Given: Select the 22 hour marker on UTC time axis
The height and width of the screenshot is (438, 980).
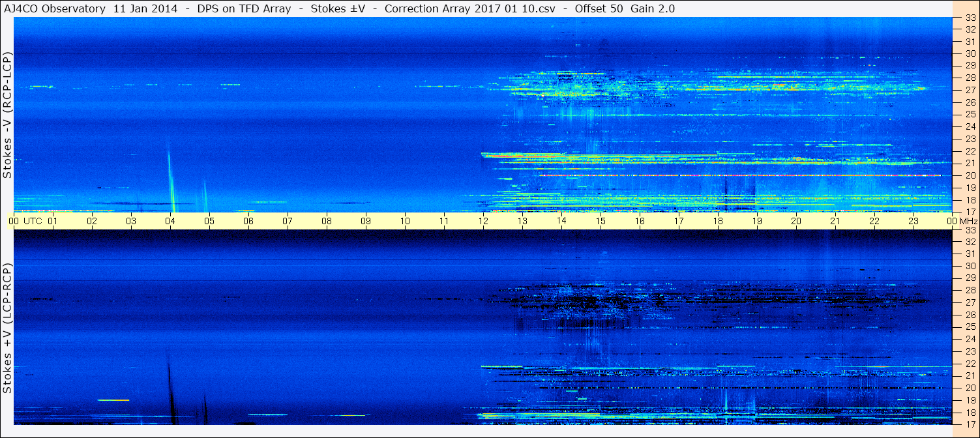Looking at the screenshot, I should (x=874, y=221).
